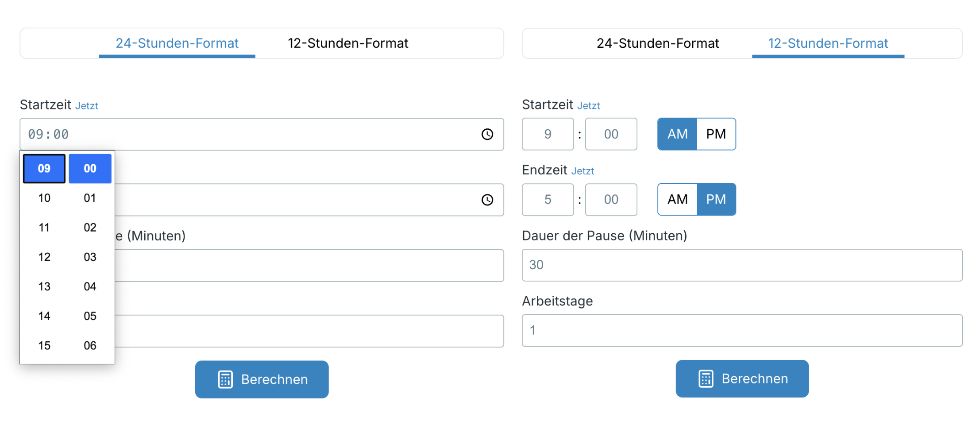Click the clock icon in Startzeit field

point(487,134)
